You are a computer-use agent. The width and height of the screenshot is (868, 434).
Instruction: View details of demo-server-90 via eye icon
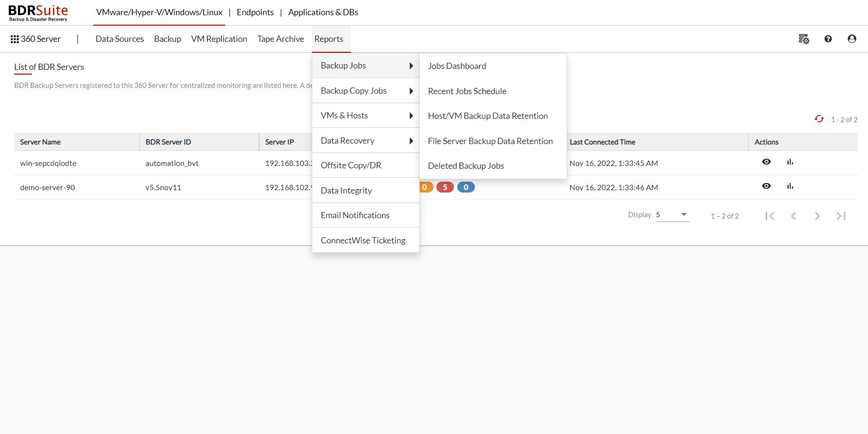tap(766, 186)
